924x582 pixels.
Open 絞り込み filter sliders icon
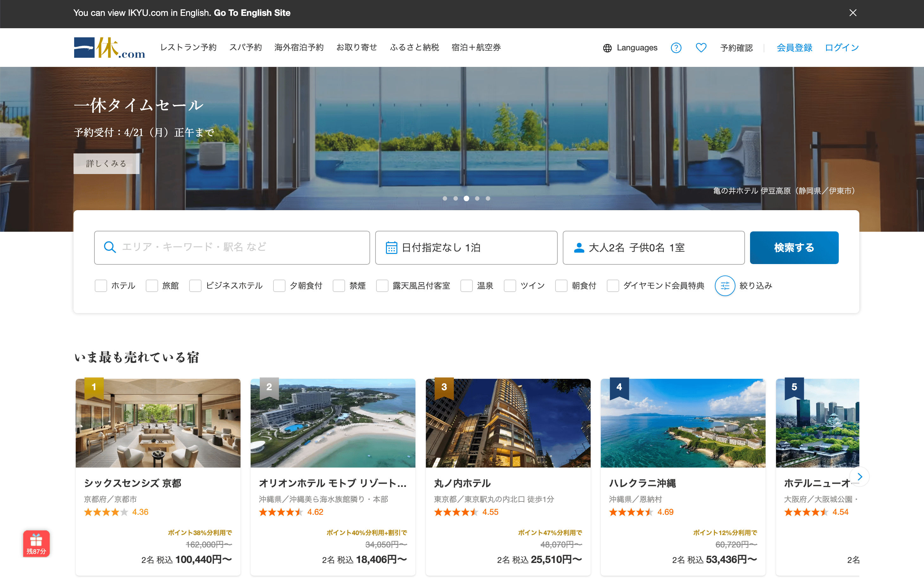pos(724,286)
